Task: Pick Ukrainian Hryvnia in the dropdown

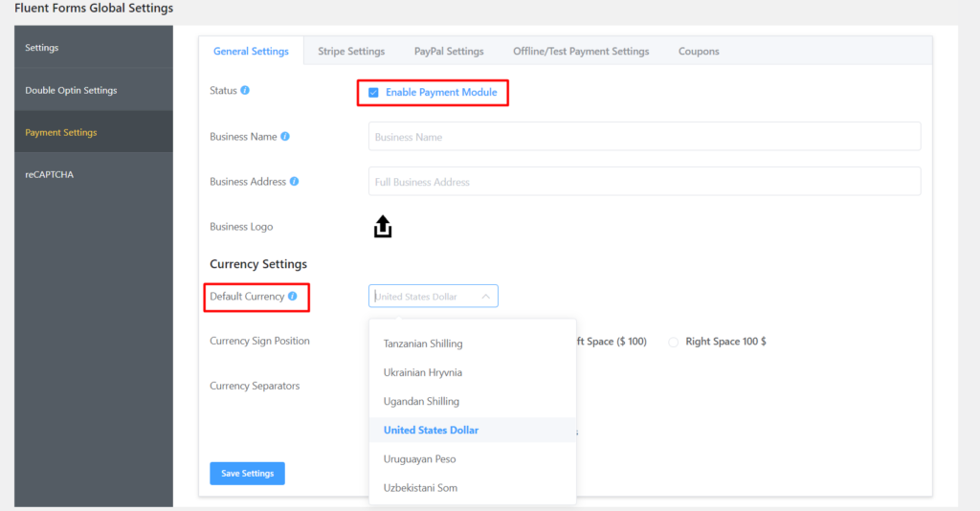Action: click(423, 372)
